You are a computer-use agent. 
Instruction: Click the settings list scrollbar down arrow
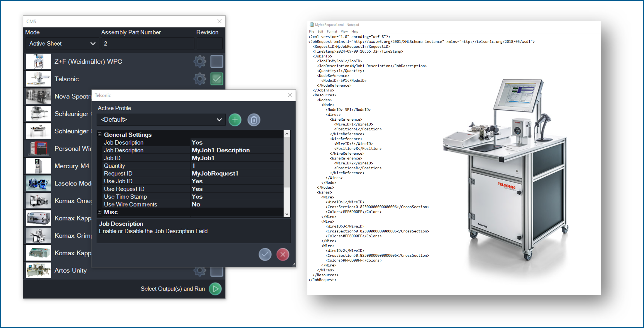tap(287, 214)
